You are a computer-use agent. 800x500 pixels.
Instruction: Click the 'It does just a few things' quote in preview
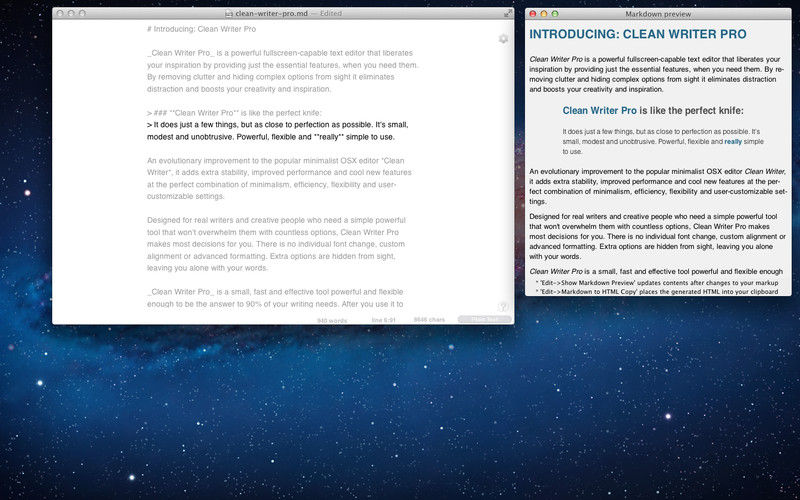click(663, 141)
